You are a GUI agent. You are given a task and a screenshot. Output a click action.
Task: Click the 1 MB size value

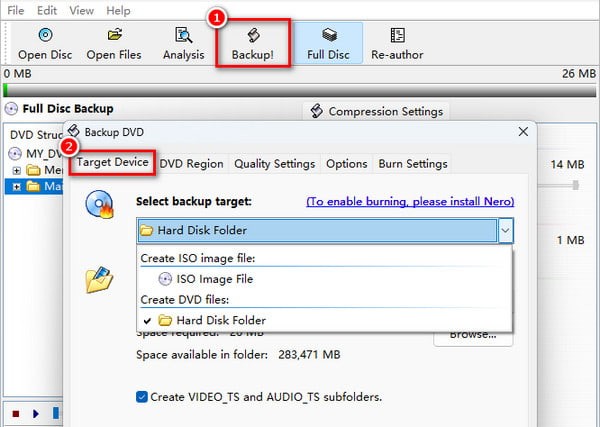coord(570,240)
